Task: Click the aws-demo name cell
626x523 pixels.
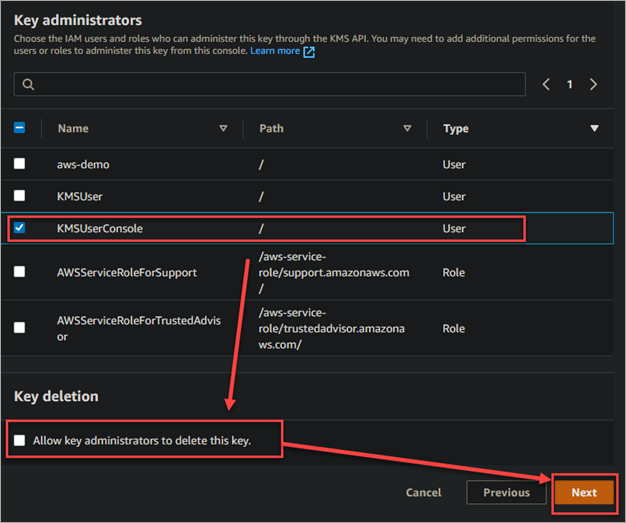Action: click(x=83, y=164)
